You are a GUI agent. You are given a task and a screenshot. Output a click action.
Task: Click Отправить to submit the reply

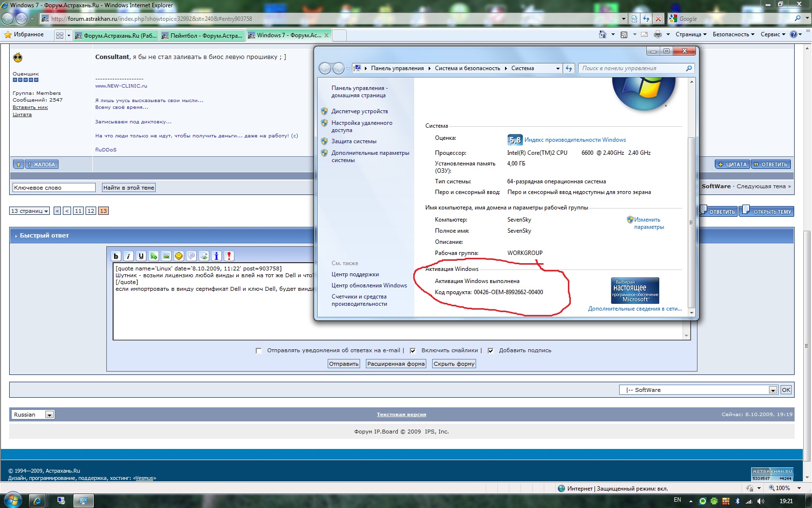coord(344,364)
